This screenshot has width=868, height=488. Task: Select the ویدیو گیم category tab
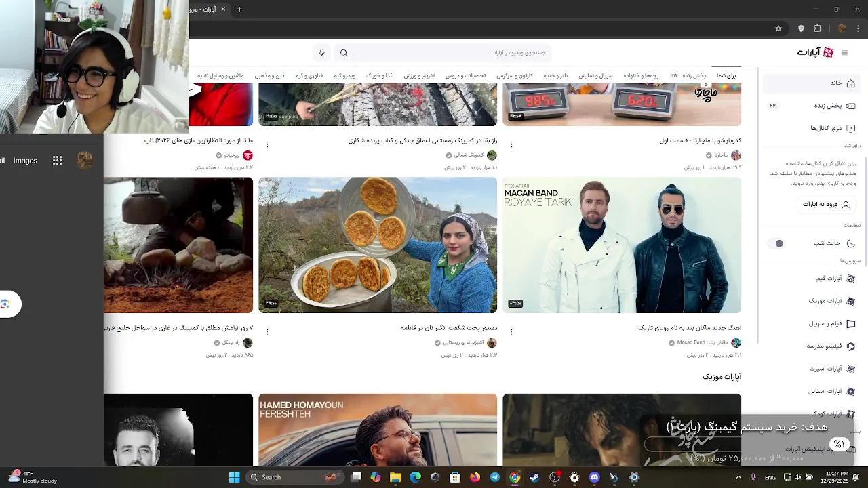(344, 75)
